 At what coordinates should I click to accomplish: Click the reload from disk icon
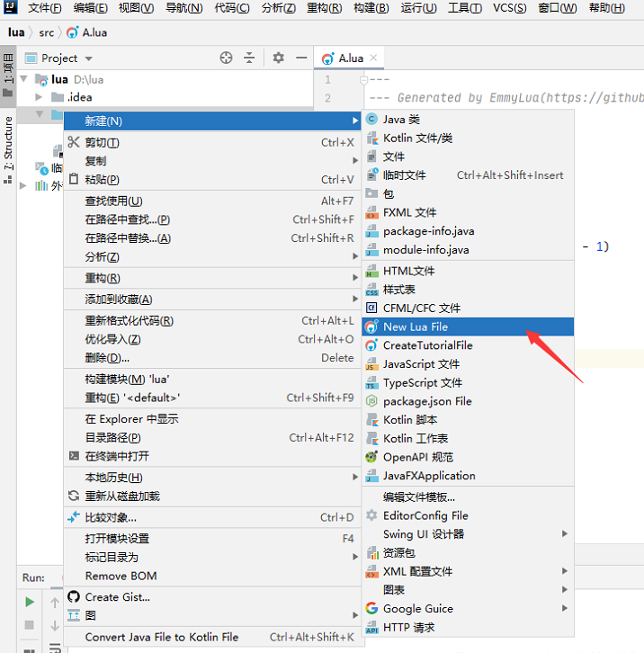(74, 496)
